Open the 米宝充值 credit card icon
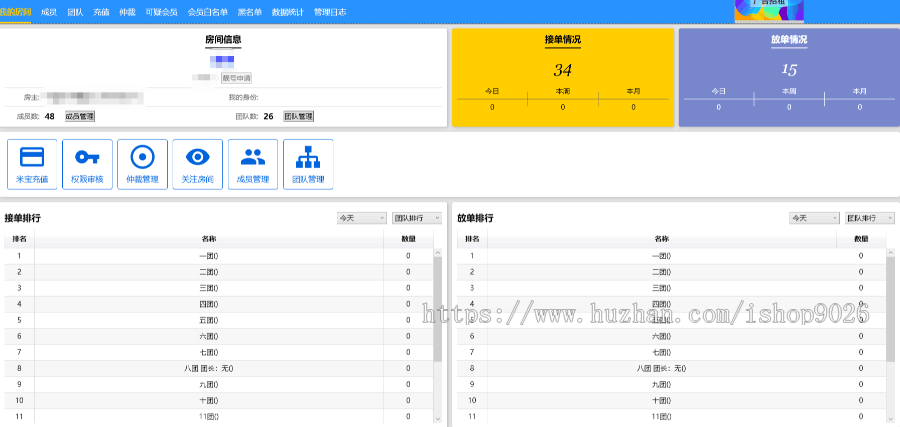The width and height of the screenshot is (900, 427). click(32, 164)
